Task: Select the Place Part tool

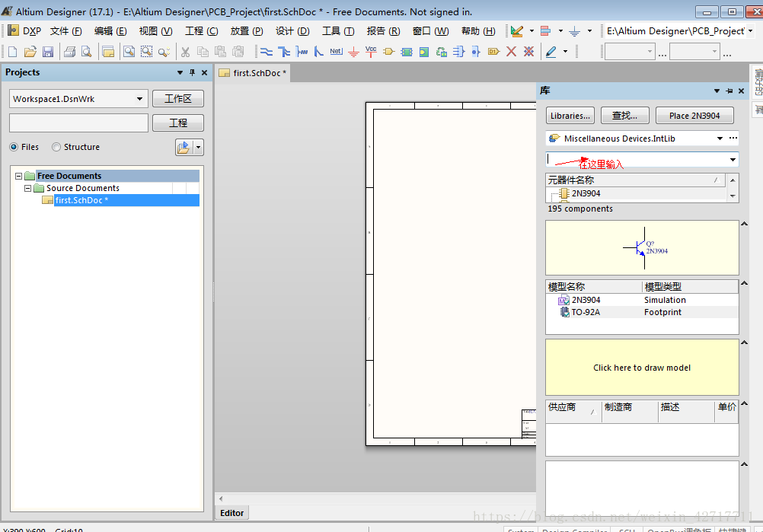Action: (x=388, y=52)
